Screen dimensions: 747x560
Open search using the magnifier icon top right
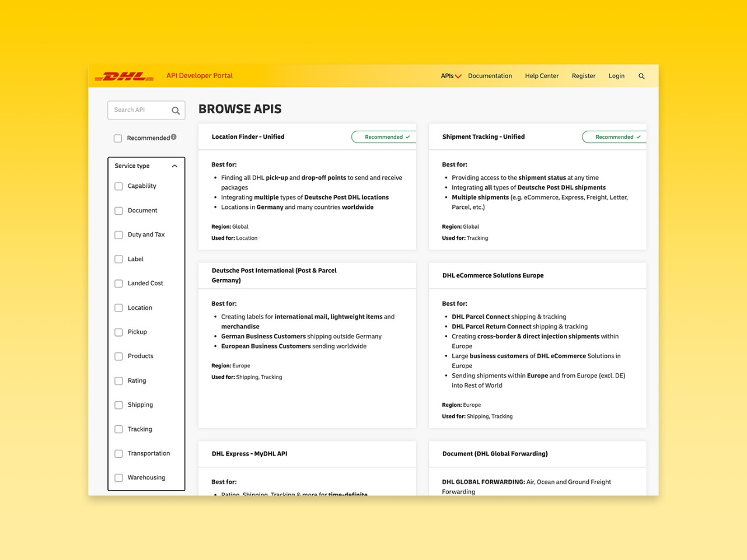pyautogui.click(x=642, y=76)
